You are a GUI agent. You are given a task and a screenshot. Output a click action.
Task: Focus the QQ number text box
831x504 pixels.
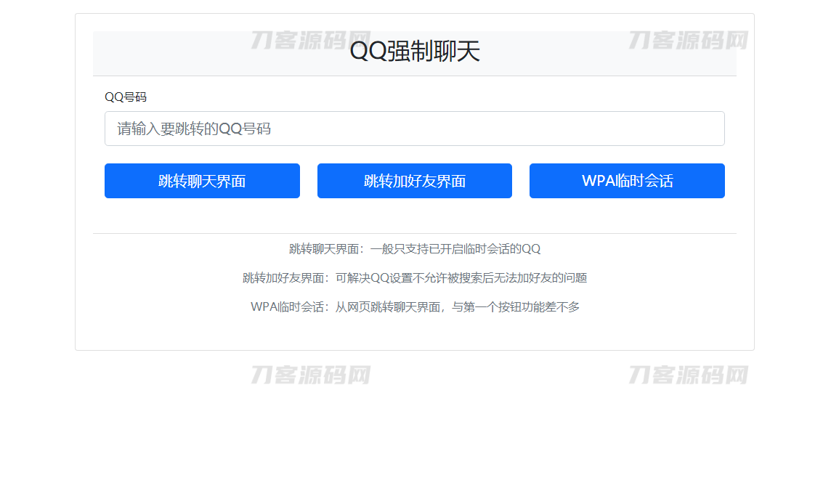tap(414, 129)
